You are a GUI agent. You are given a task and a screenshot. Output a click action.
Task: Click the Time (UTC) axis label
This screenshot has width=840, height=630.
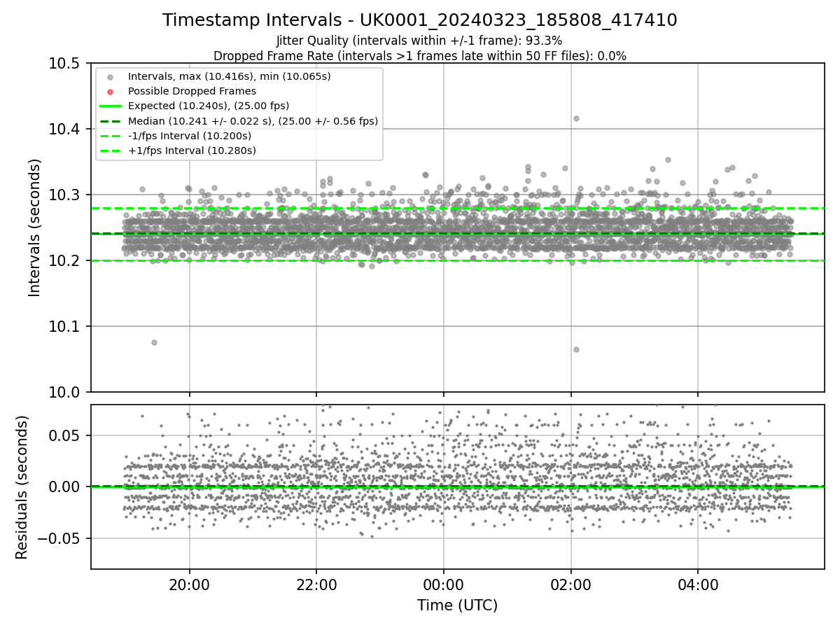[x=458, y=605]
